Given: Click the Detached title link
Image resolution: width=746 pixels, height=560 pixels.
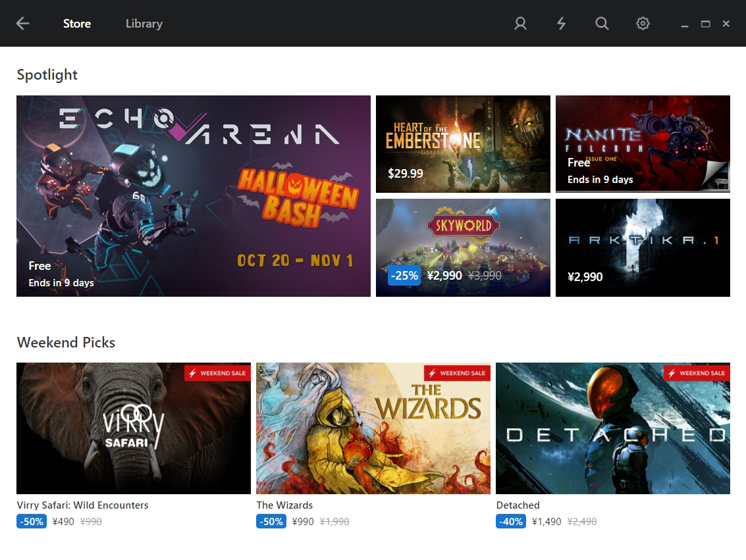Looking at the screenshot, I should tap(518, 505).
